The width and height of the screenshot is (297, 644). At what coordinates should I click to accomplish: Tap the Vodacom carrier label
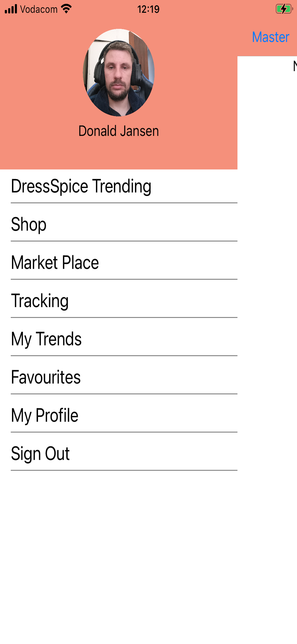[39, 9]
